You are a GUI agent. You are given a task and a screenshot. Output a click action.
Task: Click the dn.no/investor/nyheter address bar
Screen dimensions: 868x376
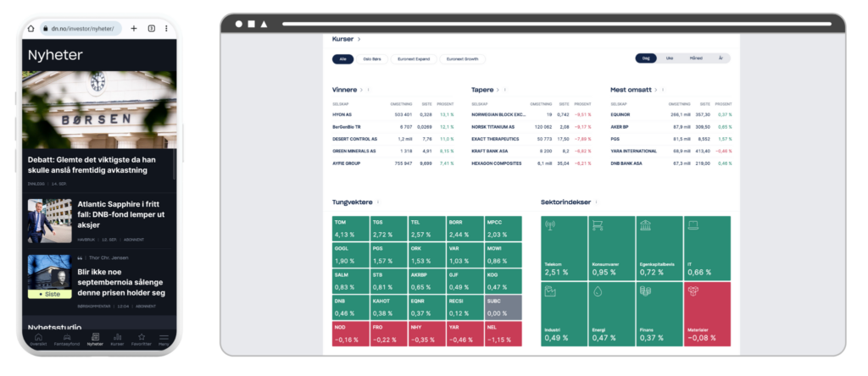tap(82, 28)
